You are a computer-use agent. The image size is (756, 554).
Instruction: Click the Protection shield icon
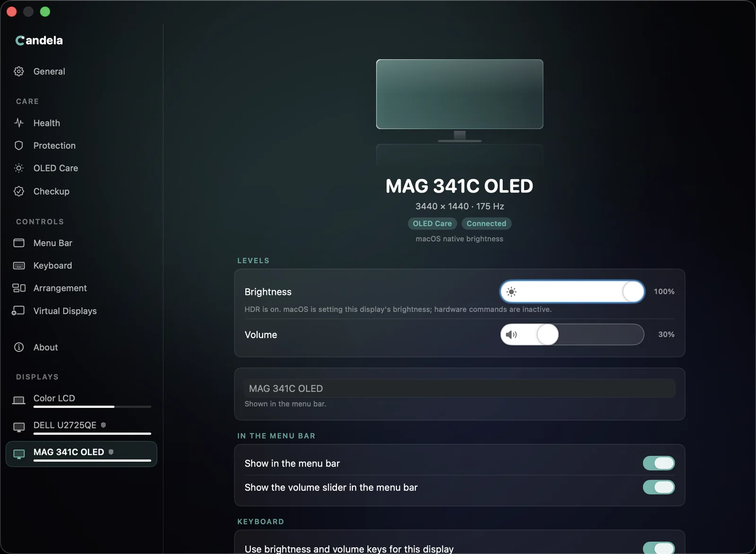tap(19, 146)
